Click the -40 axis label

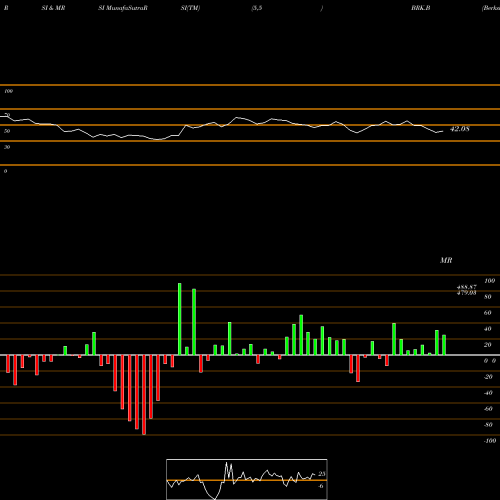[x=488, y=393]
